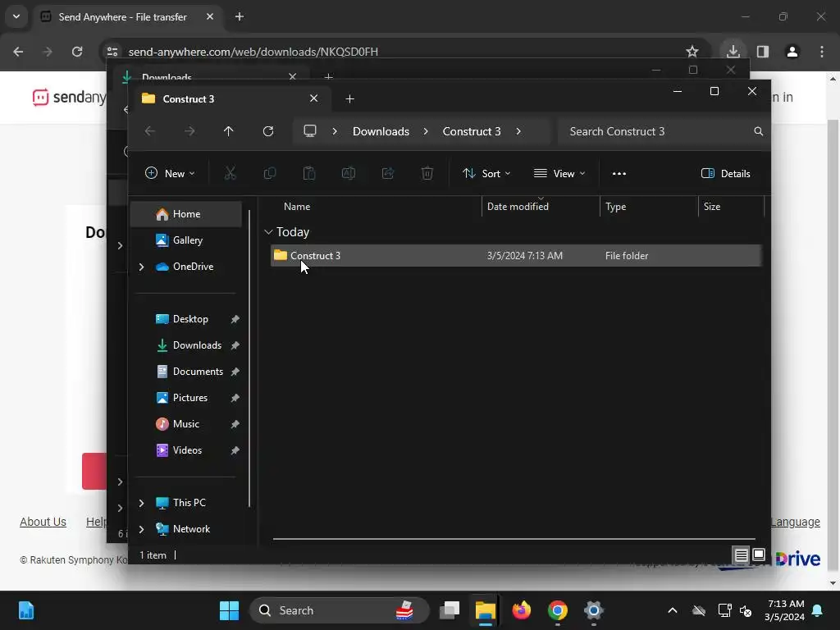Add a new Explorer tab

click(x=349, y=98)
